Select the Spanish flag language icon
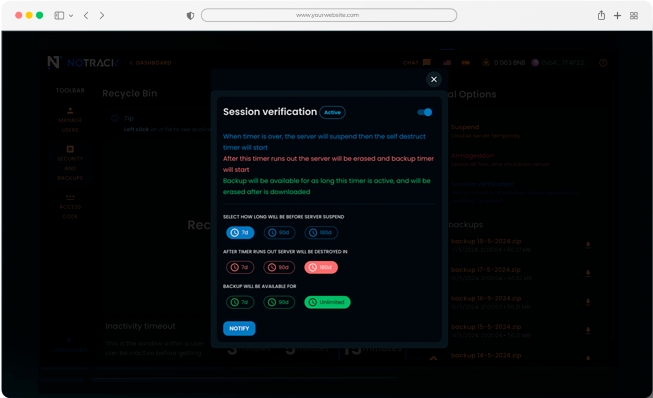This screenshot has height=398, width=653. [x=466, y=62]
